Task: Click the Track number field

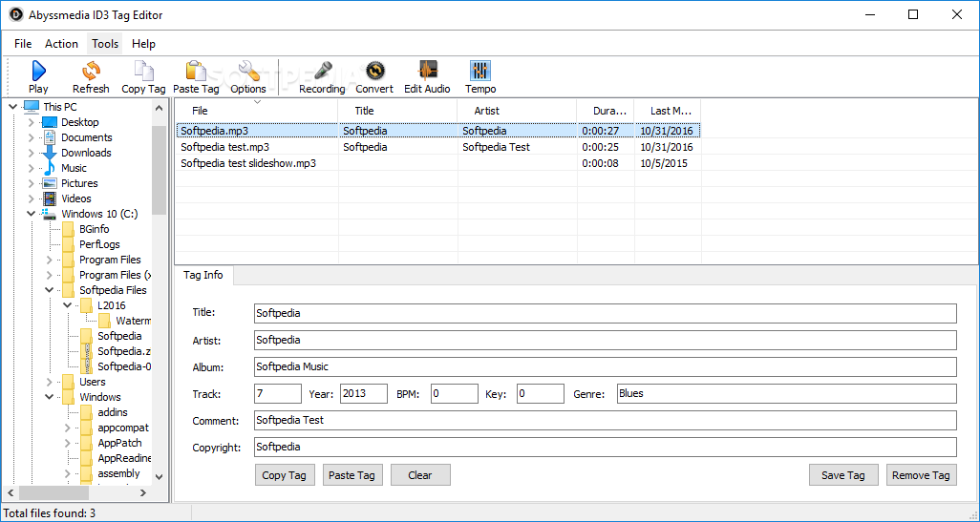Action: coord(278,394)
